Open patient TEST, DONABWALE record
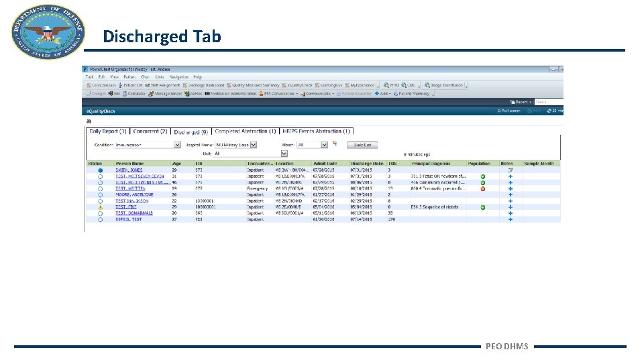The height and width of the screenshot is (362, 644). 134,213
